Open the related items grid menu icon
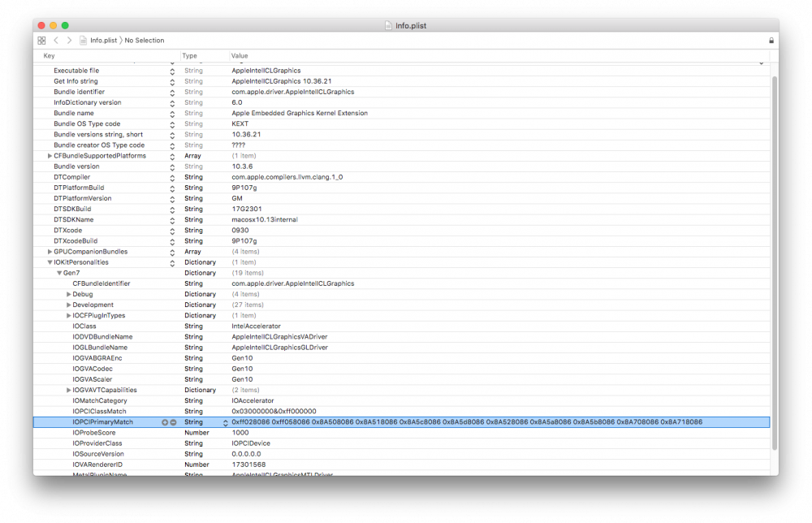 tap(41, 41)
